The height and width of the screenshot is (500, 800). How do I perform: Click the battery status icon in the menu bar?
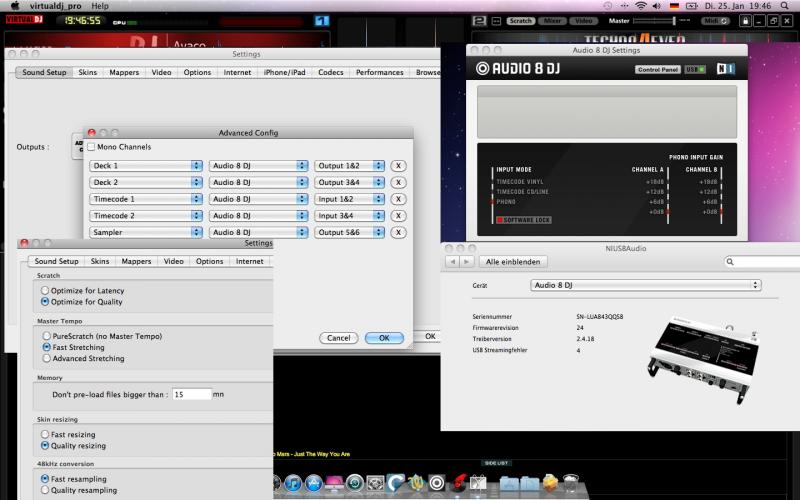[x=691, y=6]
